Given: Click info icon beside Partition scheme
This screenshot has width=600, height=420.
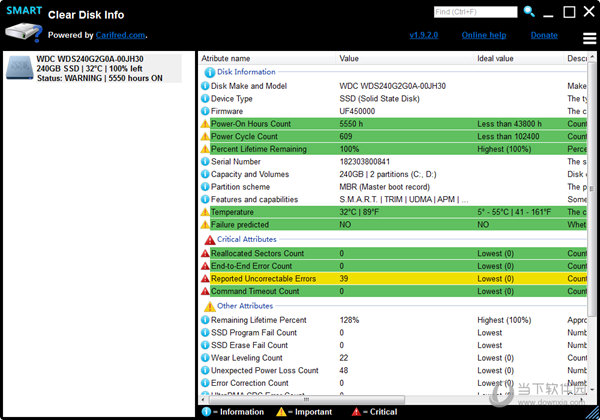Looking at the screenshot, I should pos(205,187).
